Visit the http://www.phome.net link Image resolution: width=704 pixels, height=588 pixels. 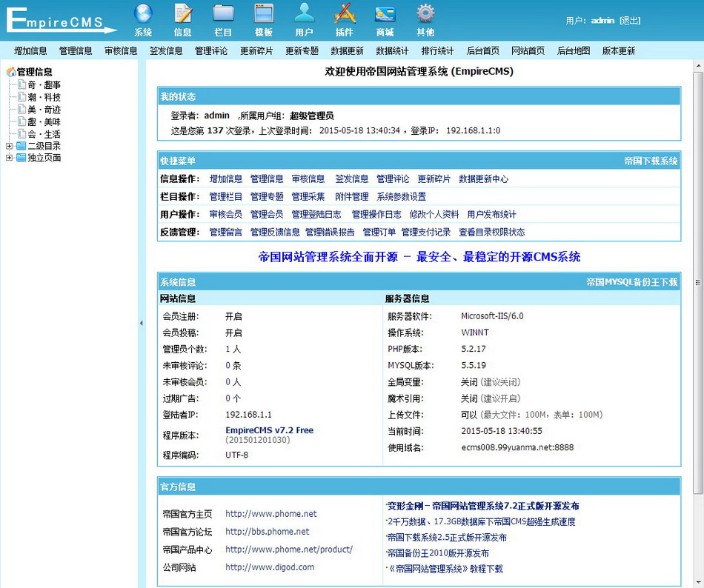pyautogui.click(x=270, y=513)
